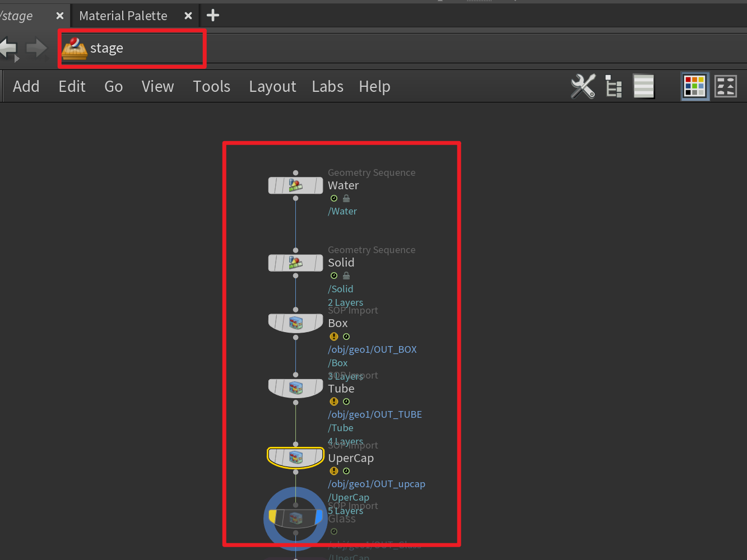Click the Water node name label
This screenshot has width=747, height=560.
344,185
